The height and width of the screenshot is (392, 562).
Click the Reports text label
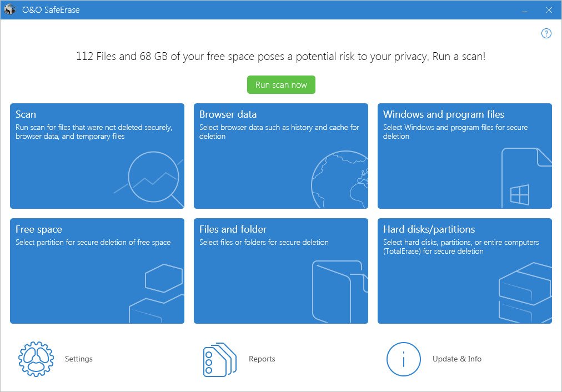[x=262, y=359]
